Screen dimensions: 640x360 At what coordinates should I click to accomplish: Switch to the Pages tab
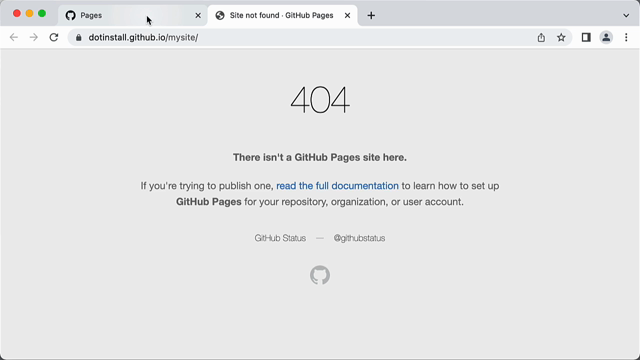[x=133, y=16]
